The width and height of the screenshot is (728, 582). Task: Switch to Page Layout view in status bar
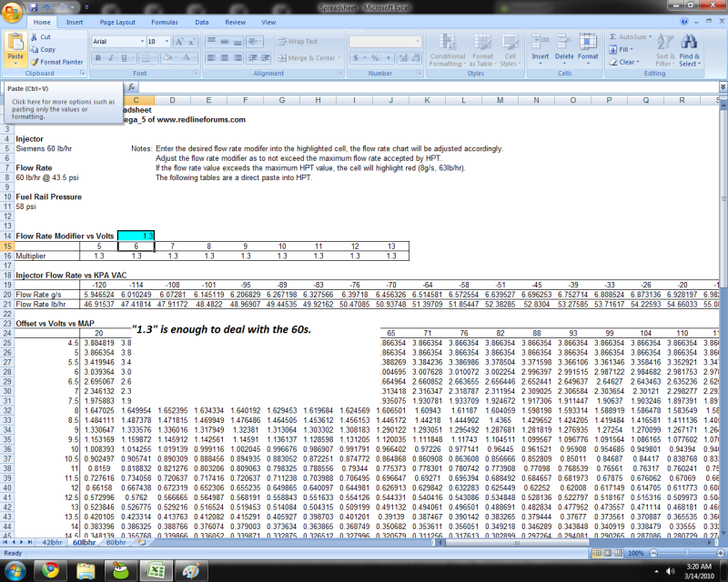point(608,553)
